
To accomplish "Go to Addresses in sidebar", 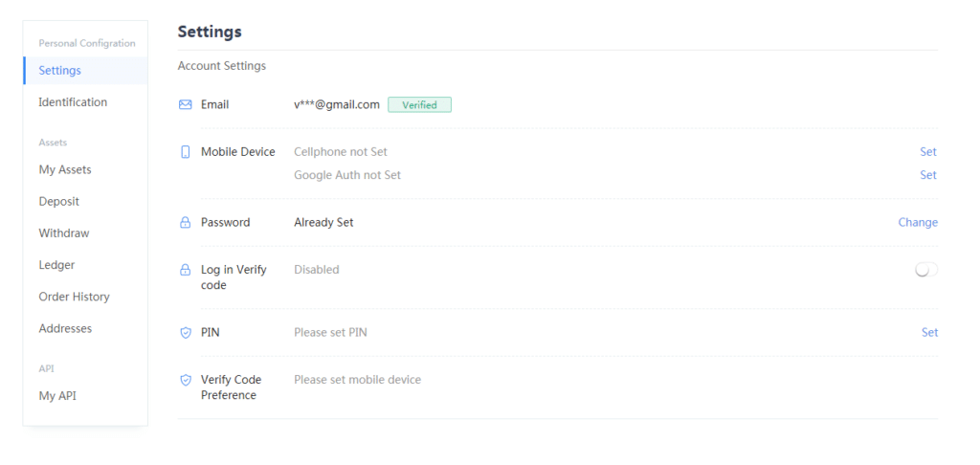I will coord(65,328).
